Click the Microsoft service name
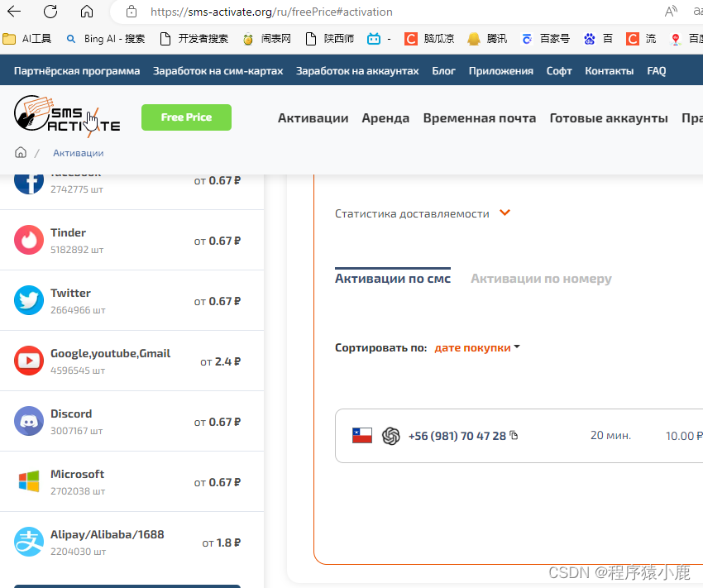703x588 pixels. coord(77,474)
